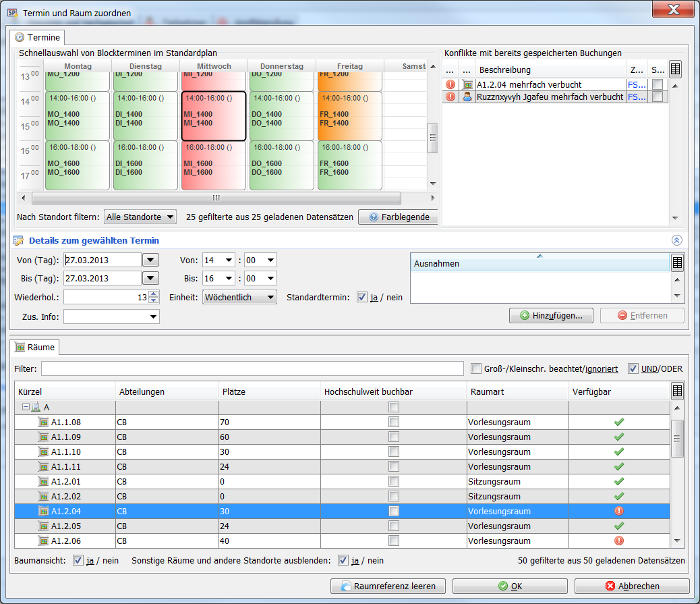Click the Farblegende button

399,217
